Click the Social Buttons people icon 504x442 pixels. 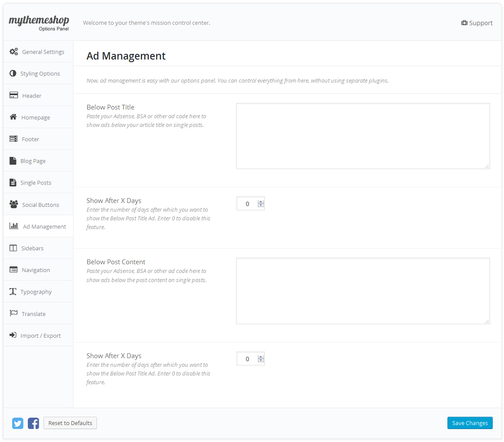pos(14,205)
